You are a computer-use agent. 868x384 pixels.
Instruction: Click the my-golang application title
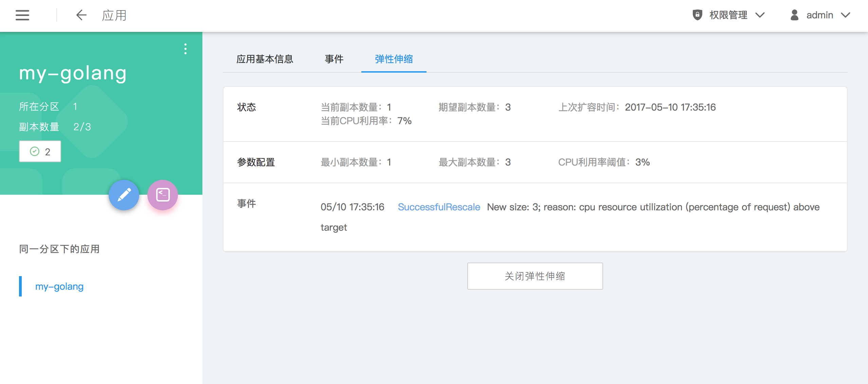(x=73, y=73)
